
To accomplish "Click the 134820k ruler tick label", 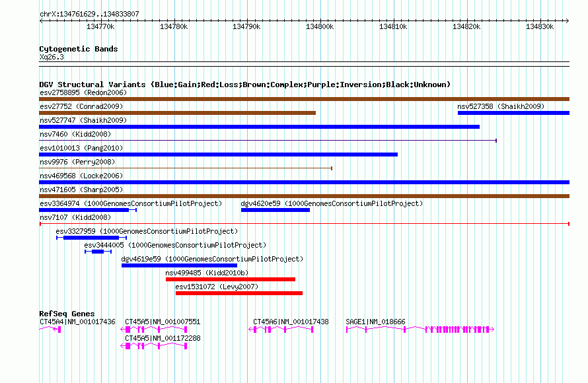I will click(466, 26).
